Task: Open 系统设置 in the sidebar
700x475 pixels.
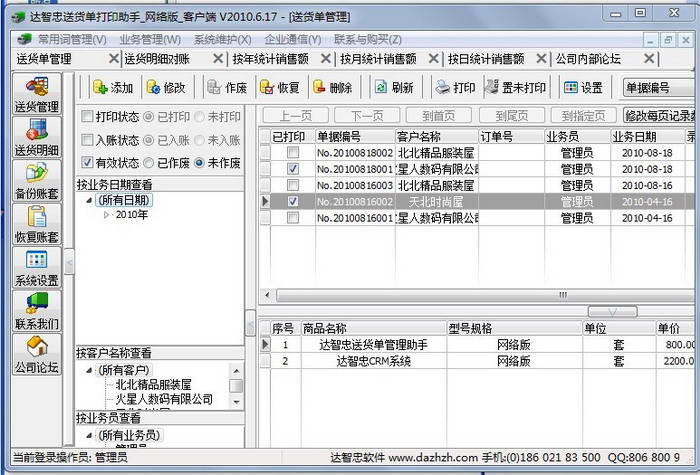Action: coord(37,267)
